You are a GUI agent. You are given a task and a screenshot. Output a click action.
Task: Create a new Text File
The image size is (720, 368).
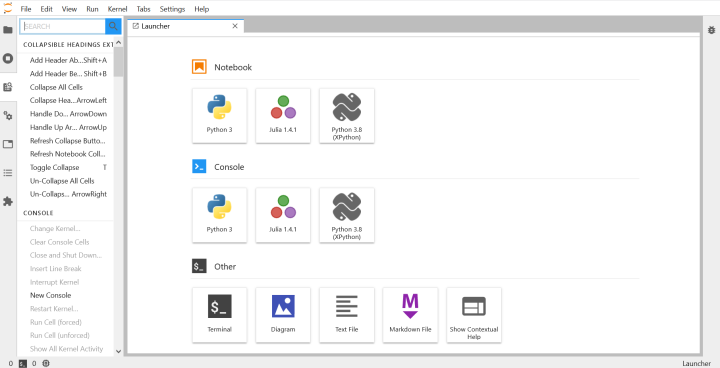click(347, 315)
